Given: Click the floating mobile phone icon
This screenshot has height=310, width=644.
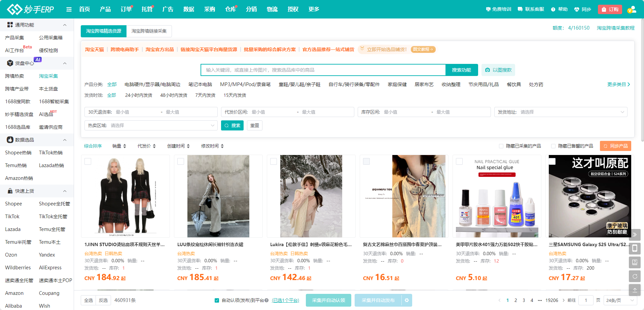Looking at the screenshot, I should (x=635, y=248).
